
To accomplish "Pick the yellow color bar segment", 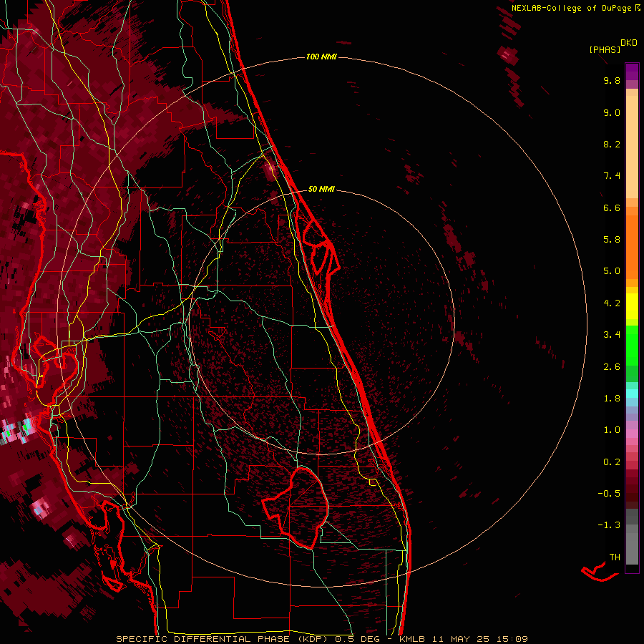I will pos(632,306).
